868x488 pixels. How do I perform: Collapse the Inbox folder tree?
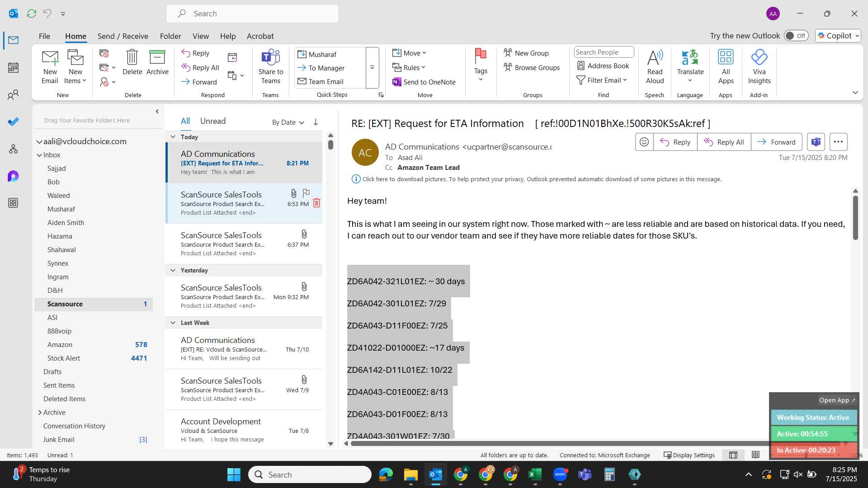(x=39, y=155)
